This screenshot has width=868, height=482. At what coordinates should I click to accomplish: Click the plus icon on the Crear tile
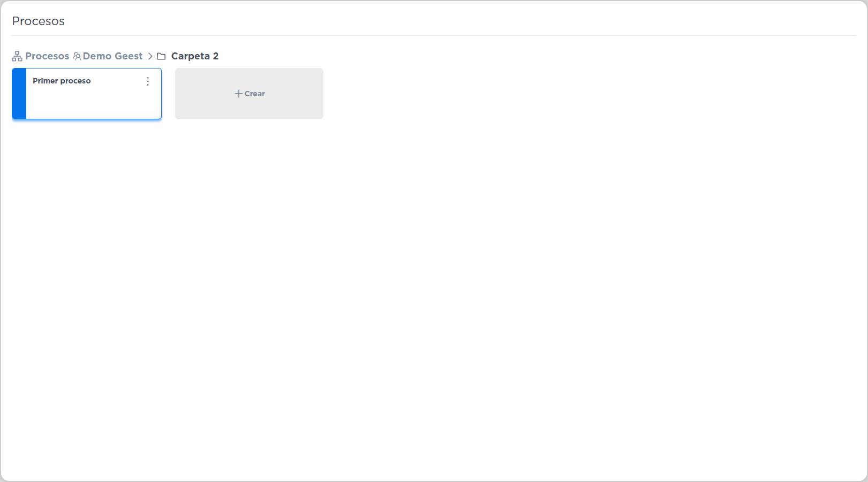239,94
